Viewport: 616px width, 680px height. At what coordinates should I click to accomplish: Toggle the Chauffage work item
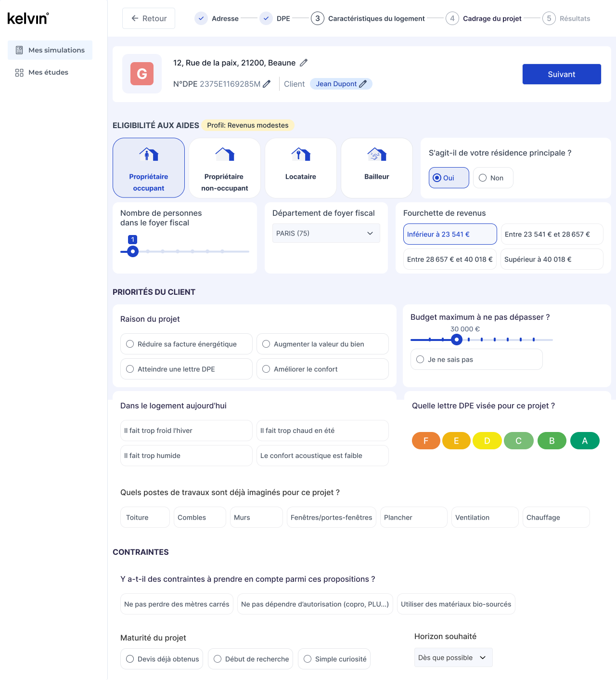pyautogui.click(x=556, y=517)
